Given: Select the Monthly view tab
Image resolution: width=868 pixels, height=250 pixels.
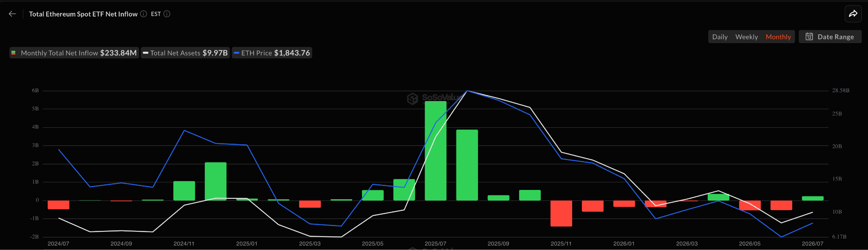Looking at the screenshot, I should [x=778, y=37].
